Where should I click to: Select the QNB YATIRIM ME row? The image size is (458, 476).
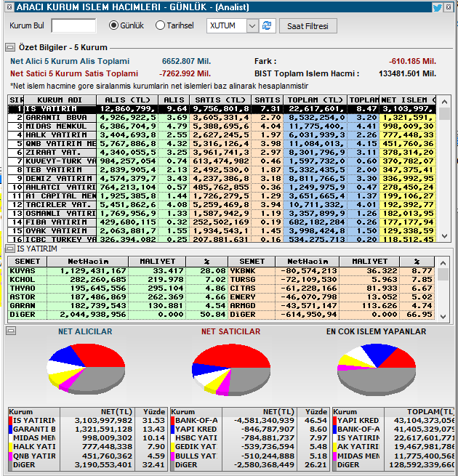pos(222,144)
